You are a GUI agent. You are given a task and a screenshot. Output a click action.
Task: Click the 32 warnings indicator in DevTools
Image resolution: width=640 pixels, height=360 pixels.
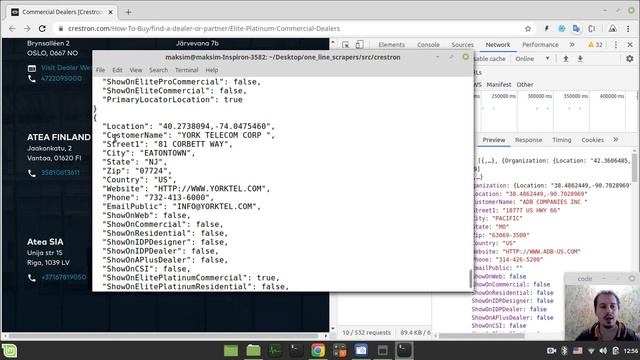click(595, 44)
